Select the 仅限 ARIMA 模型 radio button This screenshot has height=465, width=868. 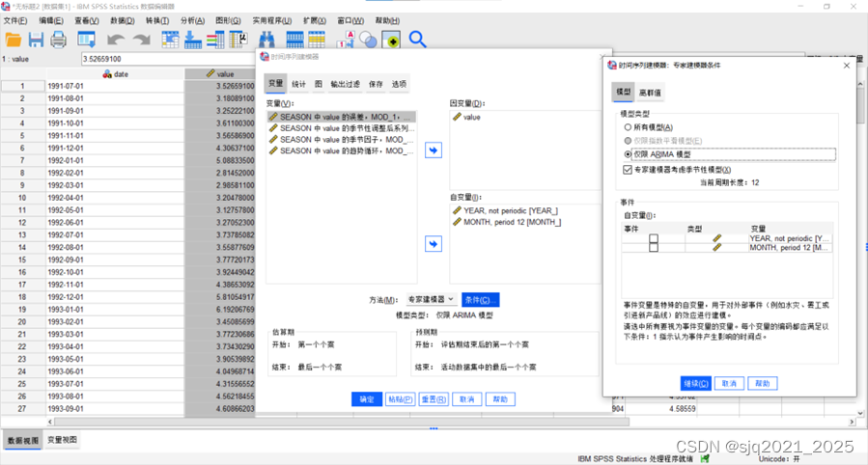pos(628,154)
